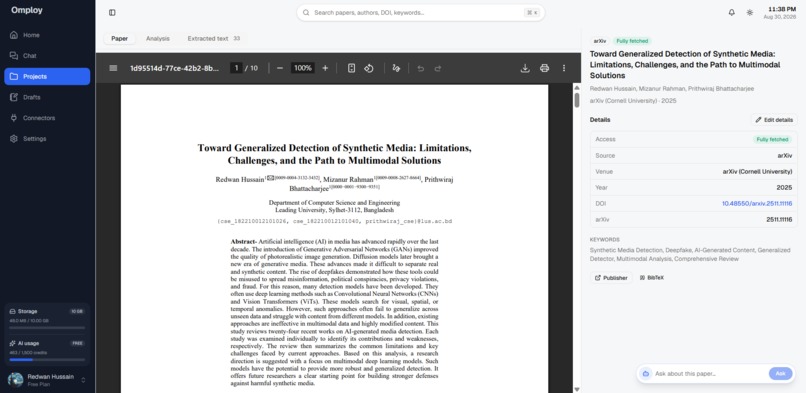Go to Home in sidebar
The image size is (806, 393).
pos(47,35)
